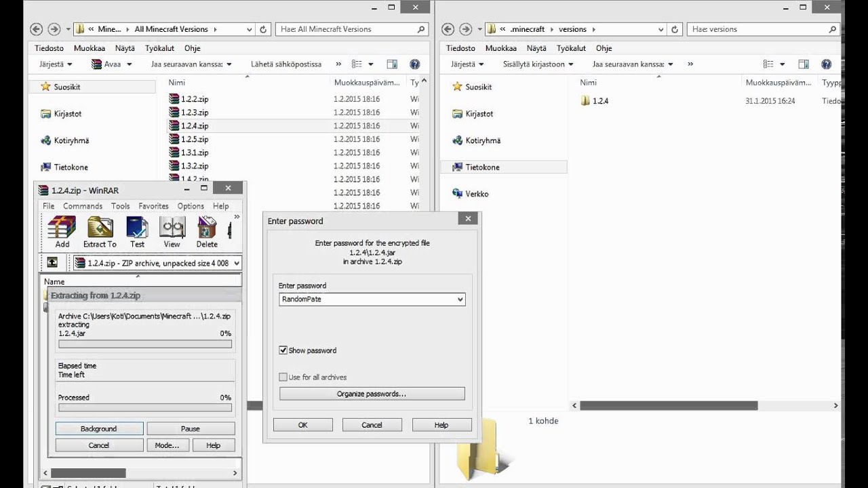Open view options arrow in versions window
The image size is (868, 488).
(782, 64)
